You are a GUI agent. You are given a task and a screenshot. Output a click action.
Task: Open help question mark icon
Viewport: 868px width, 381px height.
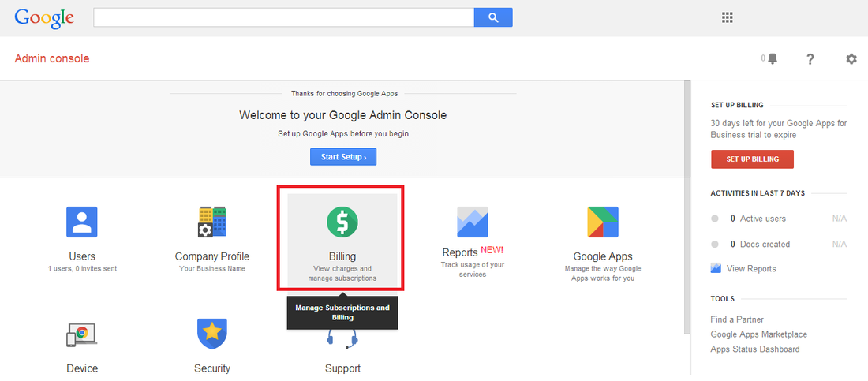point(810,58)
